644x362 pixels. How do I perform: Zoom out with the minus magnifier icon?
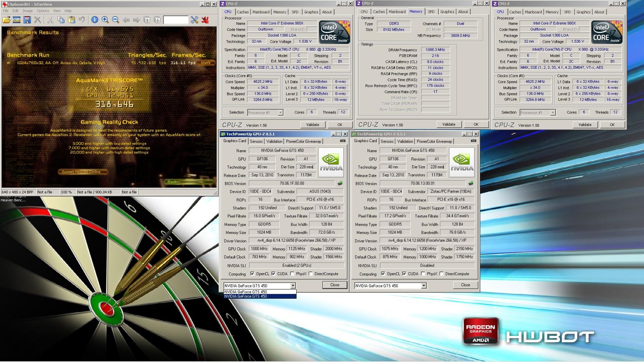tap(116, 20)
